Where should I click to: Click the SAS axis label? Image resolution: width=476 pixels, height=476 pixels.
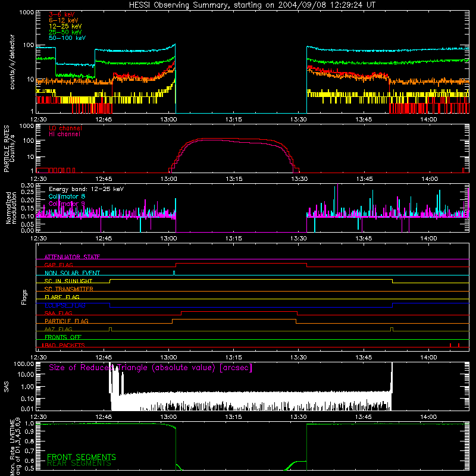pos(6,387)
